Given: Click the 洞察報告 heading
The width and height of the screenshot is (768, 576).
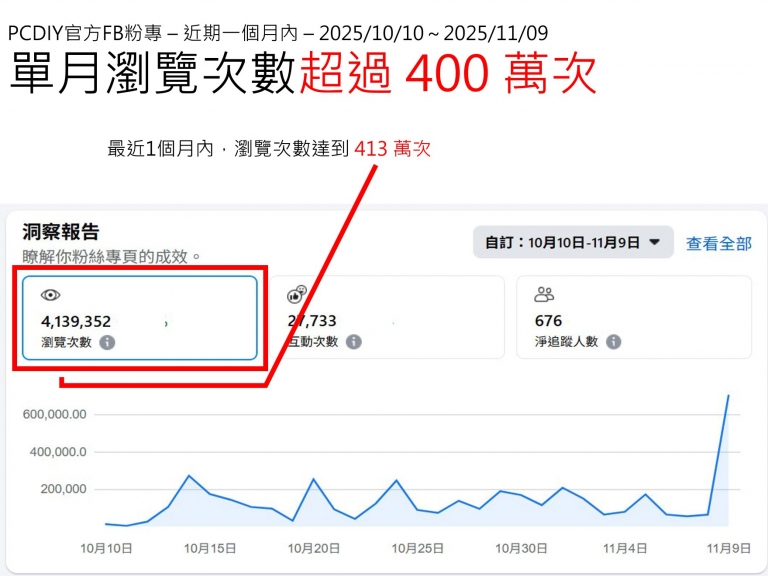Looking at the screenshot, I should 61,232.
